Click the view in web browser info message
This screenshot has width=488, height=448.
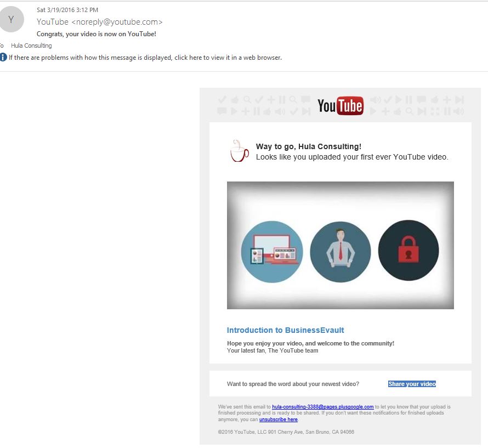pyautogui.click(x=145, y=58)
